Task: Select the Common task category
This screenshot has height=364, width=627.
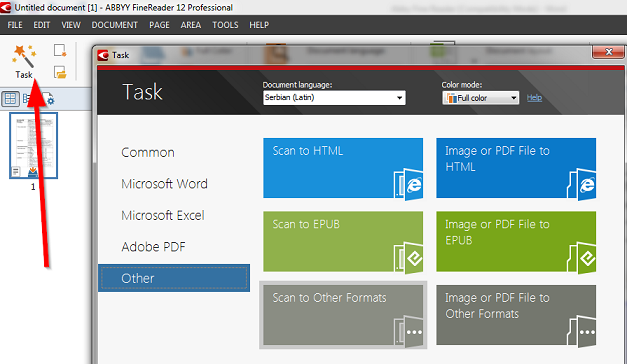Action: tap(148, 152)
